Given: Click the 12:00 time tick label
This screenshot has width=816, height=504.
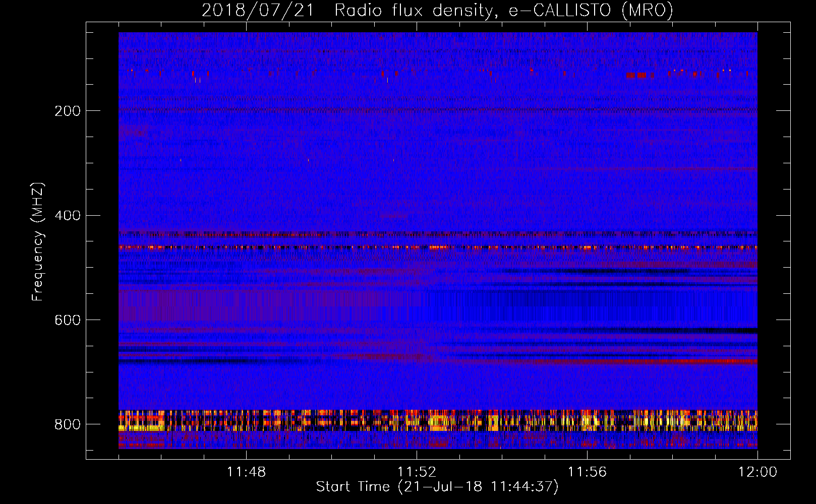Looking at the screenshot, I should tap(757, 472).
